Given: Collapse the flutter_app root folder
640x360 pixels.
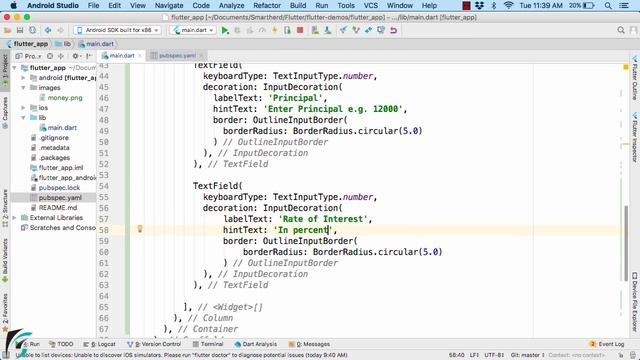Looking at the screenshot, I should click(x=15, y=68).
